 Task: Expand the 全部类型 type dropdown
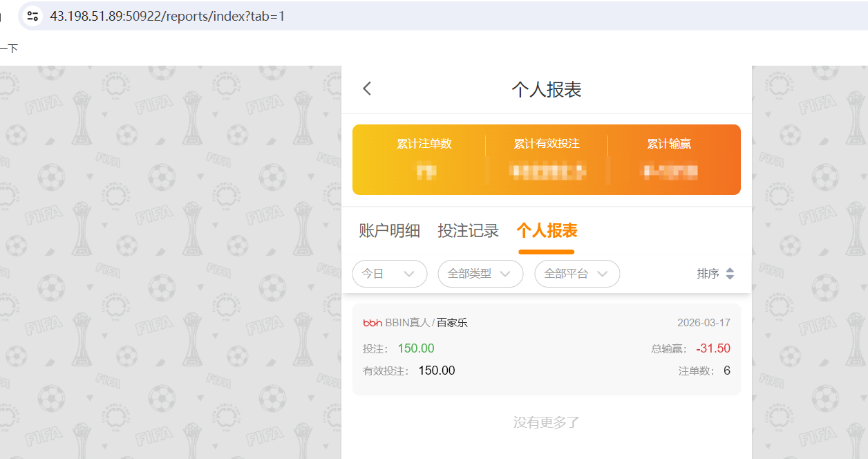click(x=480, y=274)
